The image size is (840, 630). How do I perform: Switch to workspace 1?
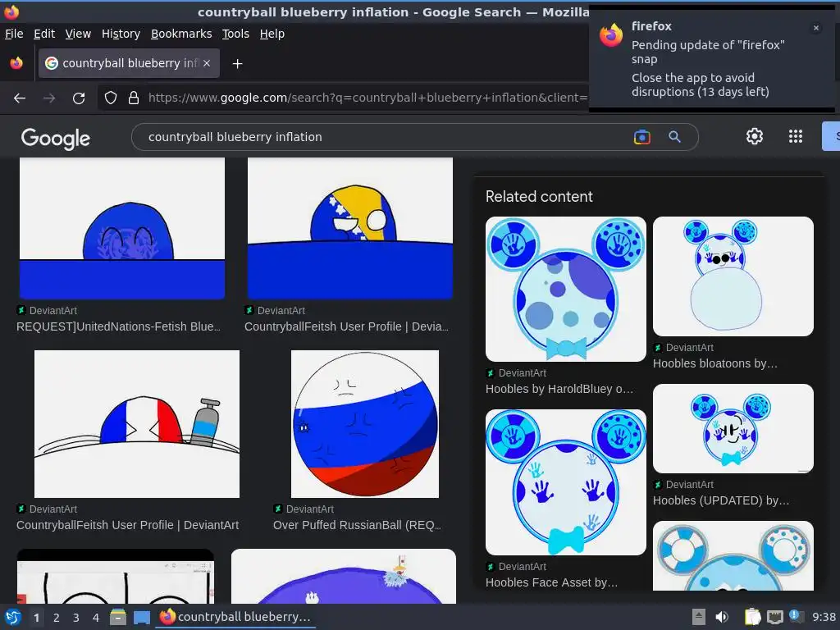click(36, 618)
